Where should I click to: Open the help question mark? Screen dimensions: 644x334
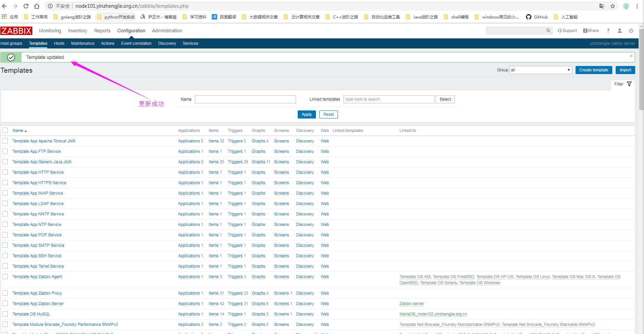pos(608,31)
